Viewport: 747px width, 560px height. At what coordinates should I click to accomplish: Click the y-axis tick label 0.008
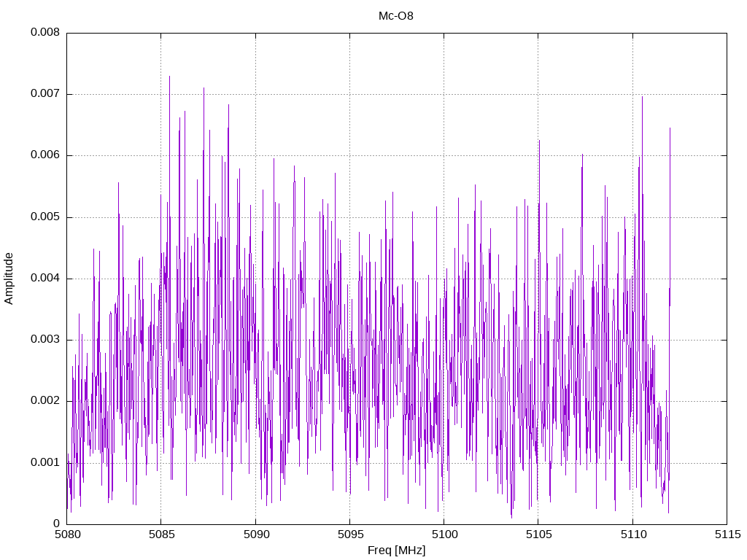45,32
